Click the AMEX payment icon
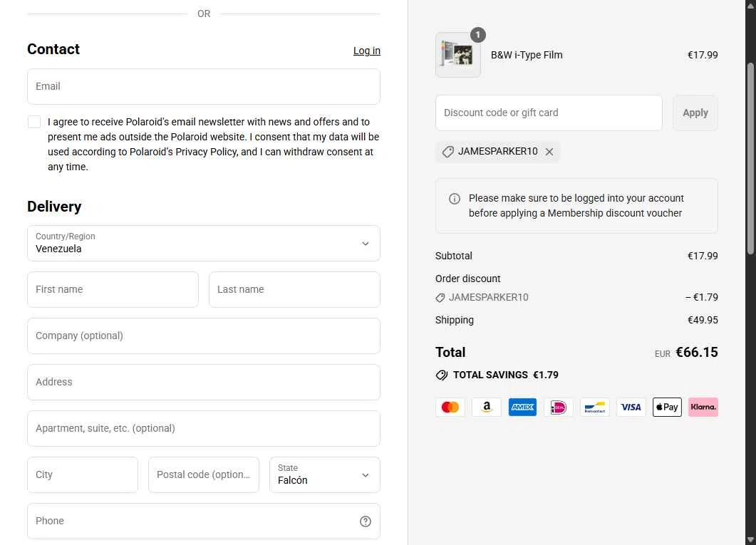The height and width of the screenshot is (545, 756). pyautogui.click(x=522, y=408)
